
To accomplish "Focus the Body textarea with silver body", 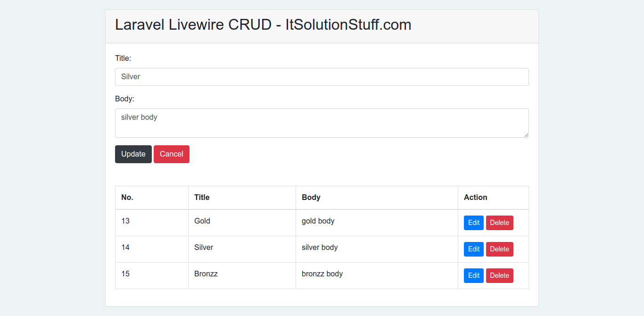I will 322,123.
